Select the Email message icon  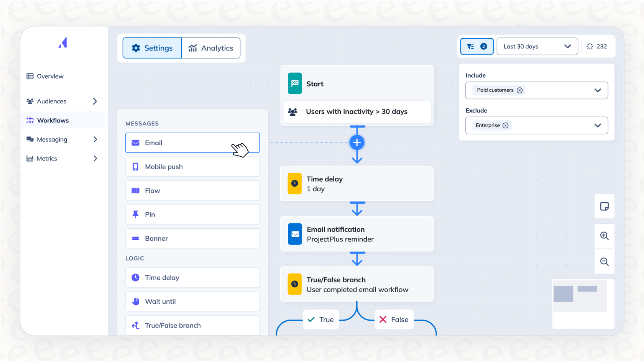(135, 143)
